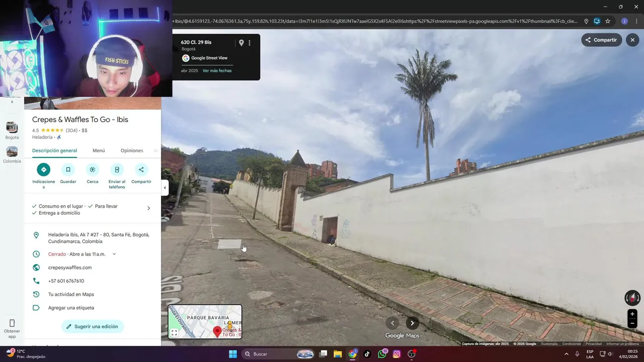Viewport: 644px width, 362px height.
Task: Click the Chrome taskbar icon
Action: click(353, 354)
